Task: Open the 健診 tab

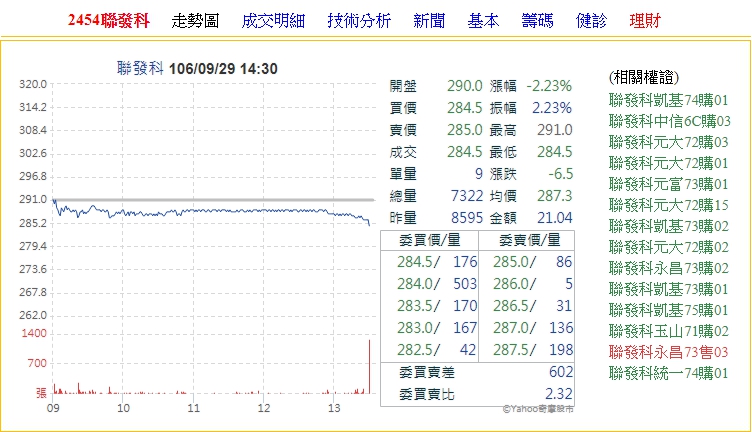Action: 591,21
